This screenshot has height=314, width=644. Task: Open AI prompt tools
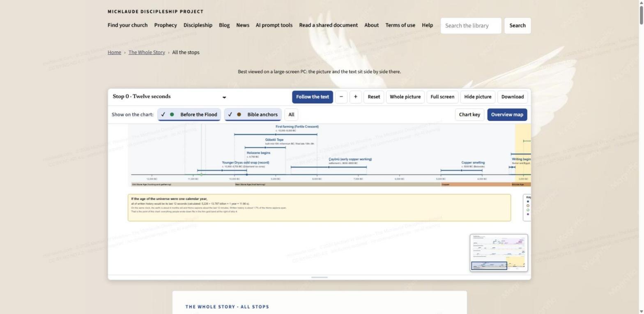point(274,25)
